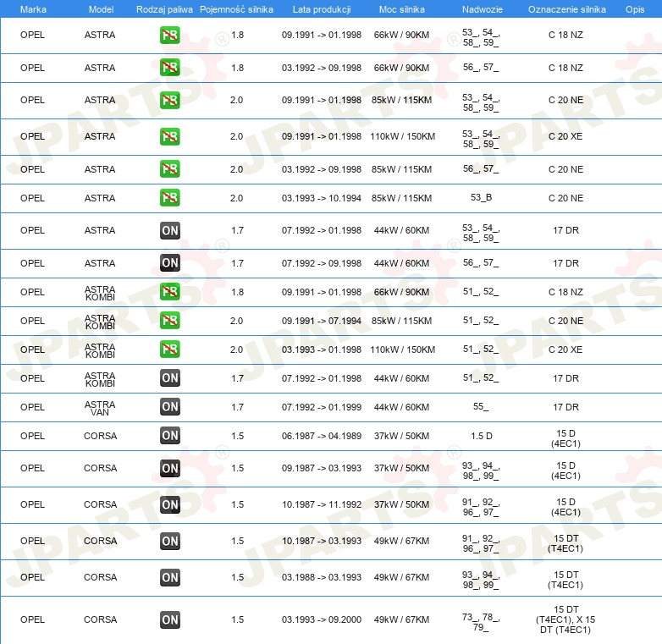
Task: Click the date range '03.1988 -> 03.1993'
Action: pos(322,577)
